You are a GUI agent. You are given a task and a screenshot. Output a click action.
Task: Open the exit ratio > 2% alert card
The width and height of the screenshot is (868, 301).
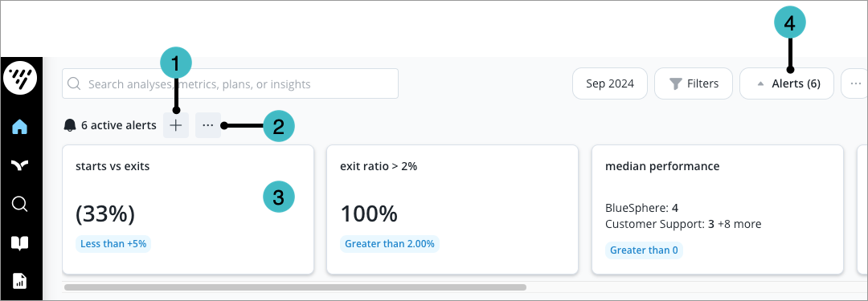(452, 209)
